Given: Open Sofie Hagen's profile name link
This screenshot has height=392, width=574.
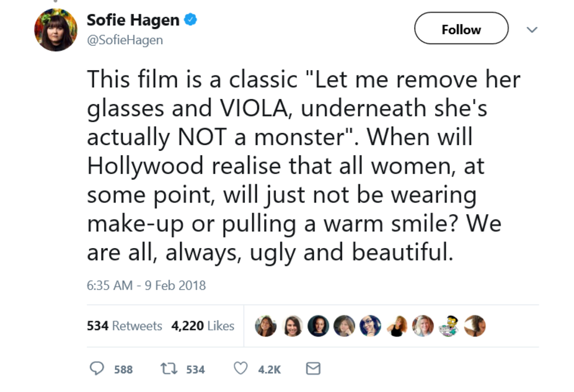Looking at the screenshot, I should 133,20.
